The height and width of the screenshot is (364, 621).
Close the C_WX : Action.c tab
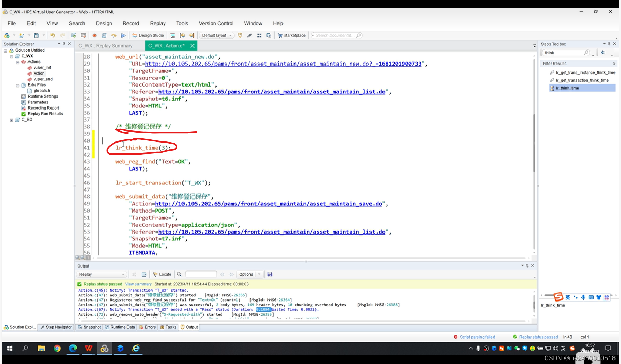coord(192,46)
